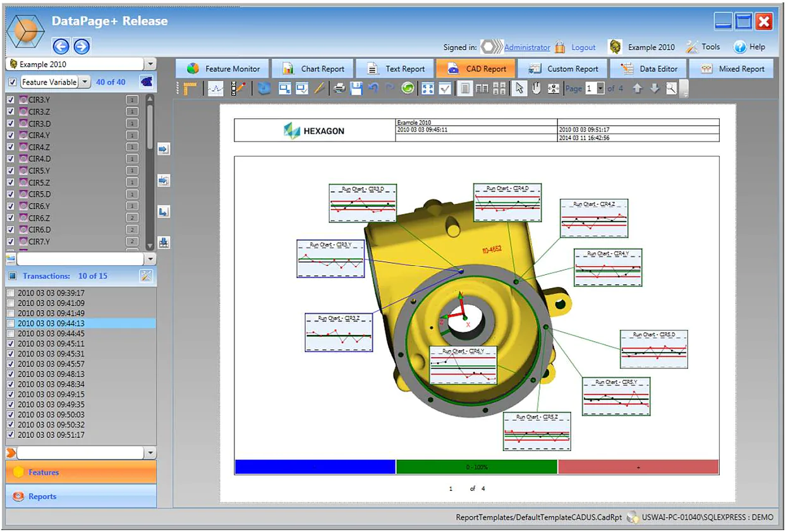Open the Feature Variable dropdown arrow
788x532 pixels.
pos(85,82)
